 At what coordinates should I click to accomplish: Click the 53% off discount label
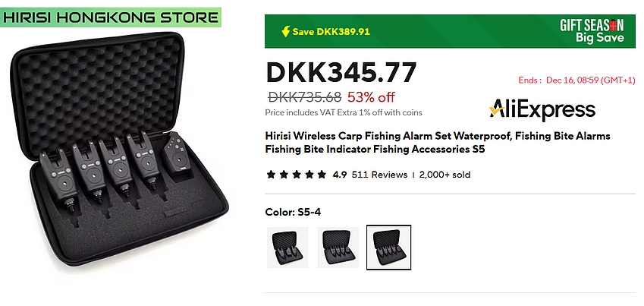[371, 97]
